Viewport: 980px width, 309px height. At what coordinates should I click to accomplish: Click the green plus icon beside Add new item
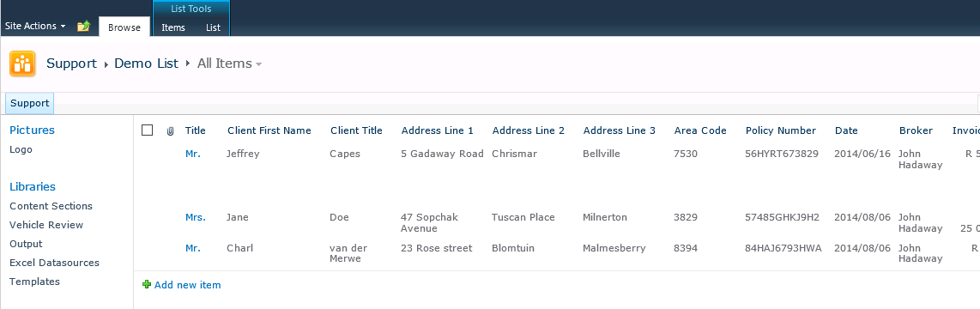coord(147,285)
